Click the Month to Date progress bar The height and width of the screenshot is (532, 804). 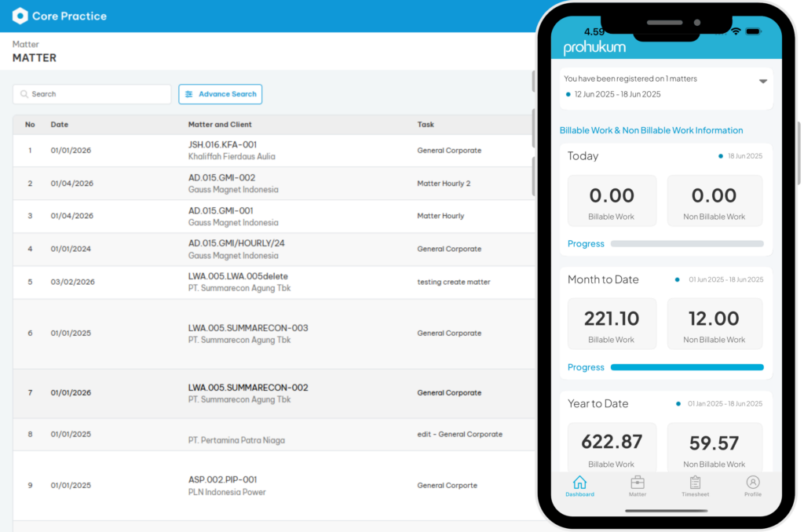pyautogui.click(x=687, y=367)
